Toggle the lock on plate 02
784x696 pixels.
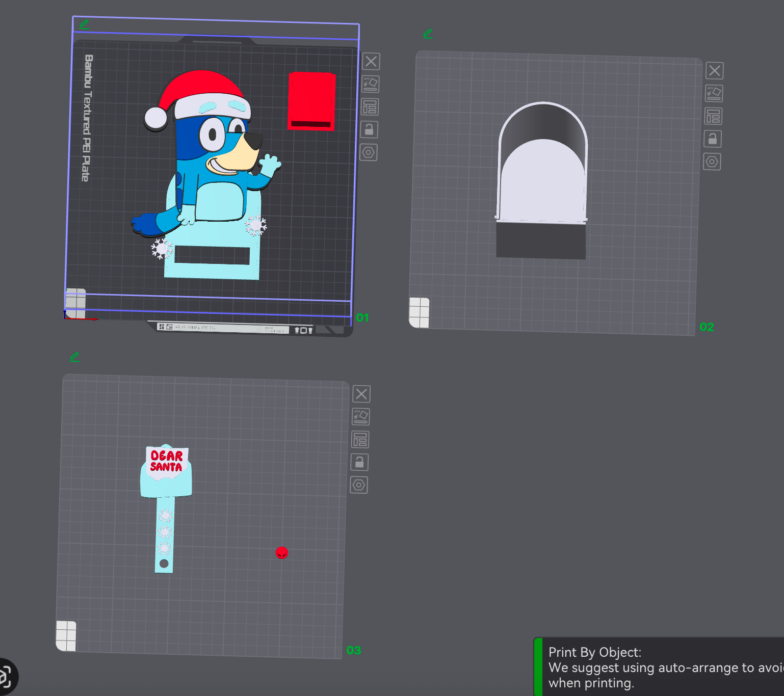click(713, 139)
